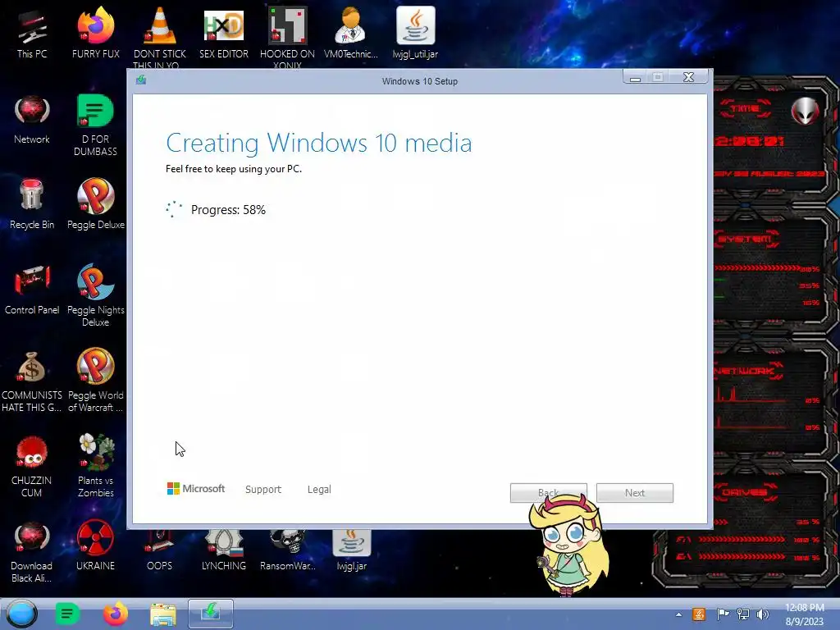Open the VLC cone DONT STICK shortcut
This screenshot has width=840, height=630.
160,36
